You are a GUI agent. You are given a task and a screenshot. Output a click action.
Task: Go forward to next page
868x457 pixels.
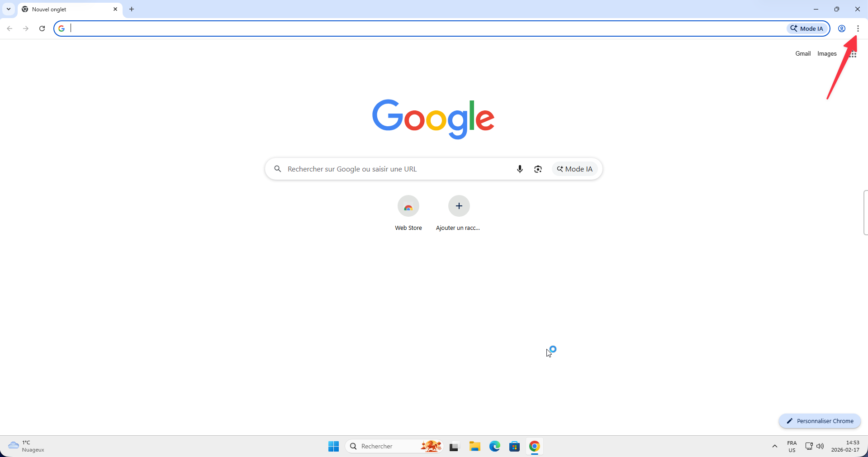(x=26, y=29)
